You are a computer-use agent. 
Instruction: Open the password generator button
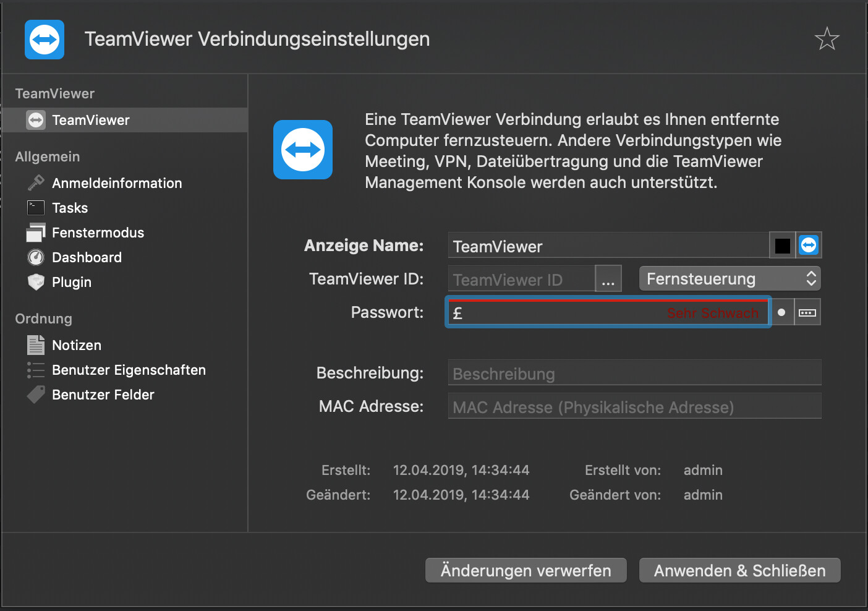[807, 312]
